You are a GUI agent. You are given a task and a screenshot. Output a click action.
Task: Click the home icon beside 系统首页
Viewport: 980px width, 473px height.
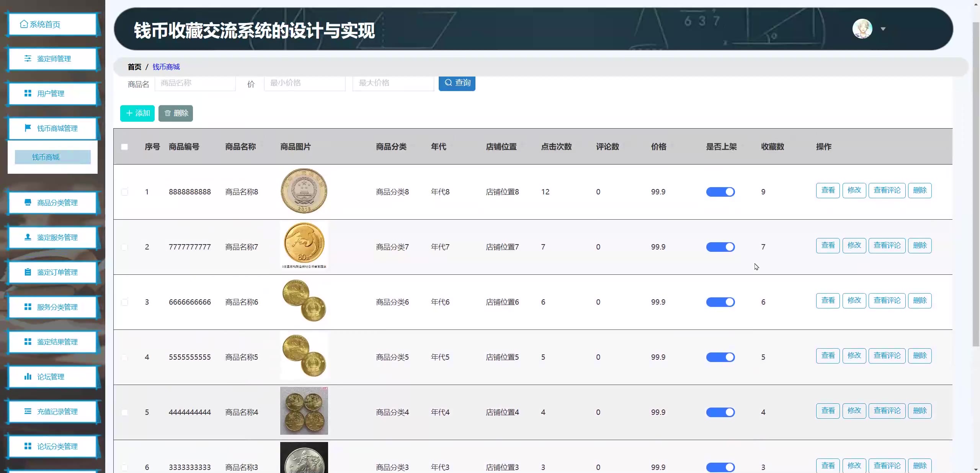point(24,24)
